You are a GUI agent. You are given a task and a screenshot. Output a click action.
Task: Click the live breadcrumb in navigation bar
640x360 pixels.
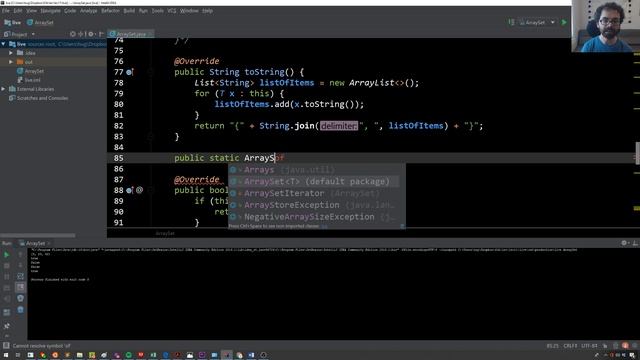coord(12,22)
